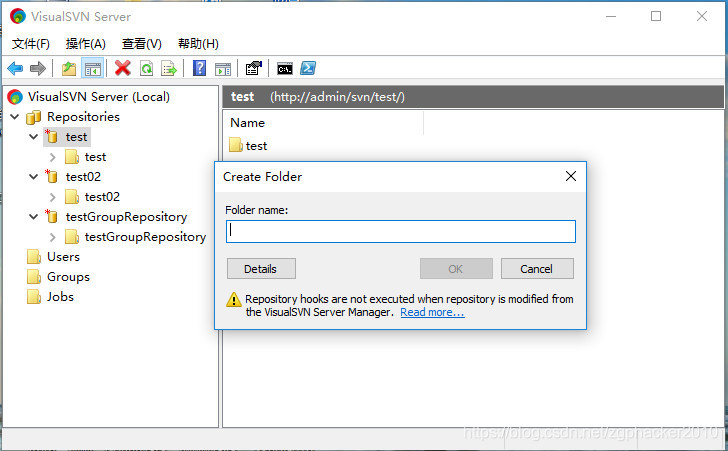Click the Forward arrow toolbar icon

pyautogui.click(x=38, y=69)
